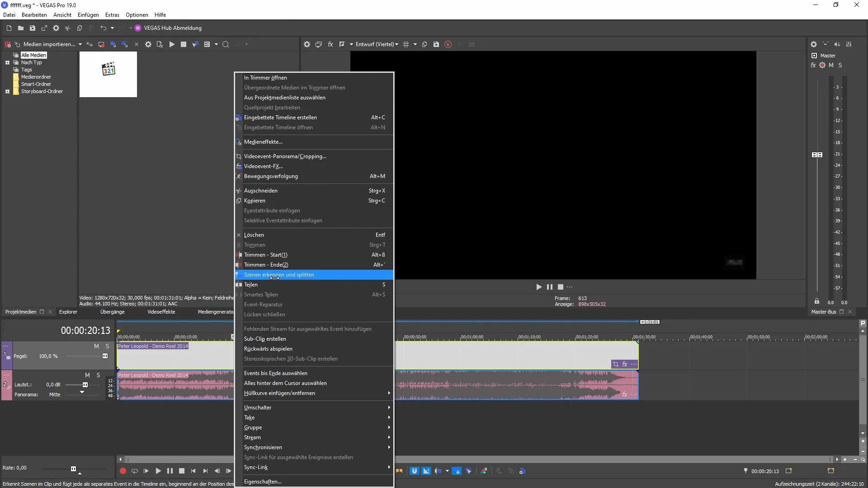This screenshot has height=488, width=868.
Task: Click Eigenschaften at bottom of context menu
Action: pyautogui.click(x=262, y=481)
